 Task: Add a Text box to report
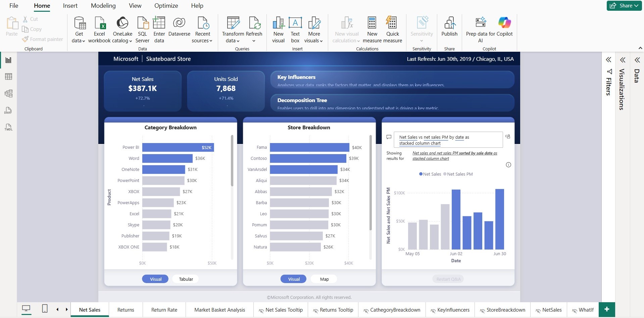[x=295, y=24]
